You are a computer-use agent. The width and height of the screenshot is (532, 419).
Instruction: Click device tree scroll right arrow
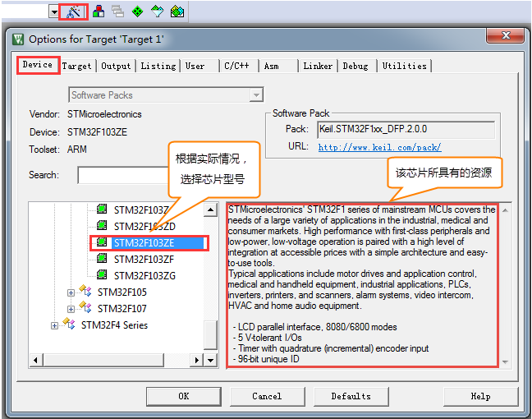(x=196, y=360)
